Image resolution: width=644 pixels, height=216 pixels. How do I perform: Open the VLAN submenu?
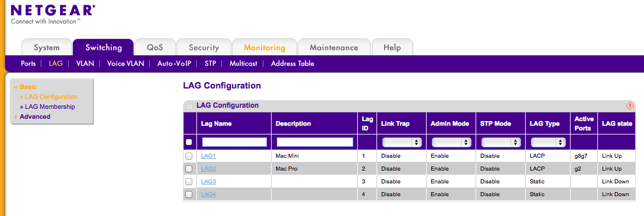coord(86,63)
